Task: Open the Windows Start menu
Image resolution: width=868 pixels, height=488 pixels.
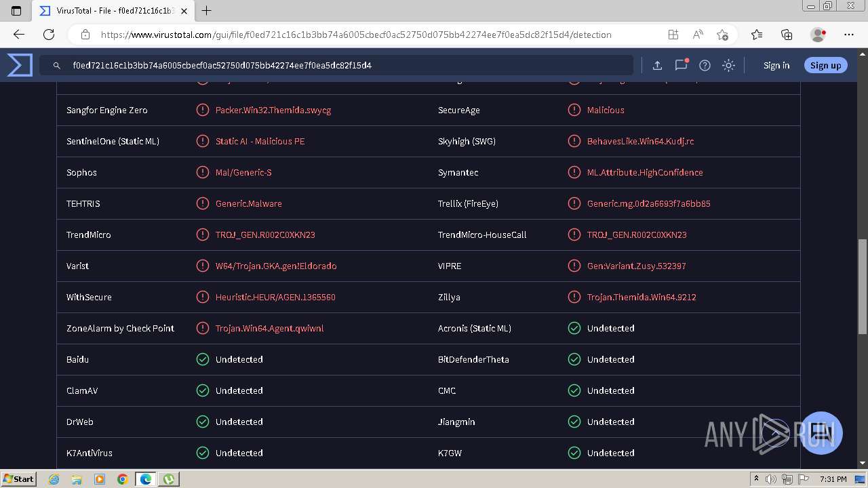Action: coord(18,479)
